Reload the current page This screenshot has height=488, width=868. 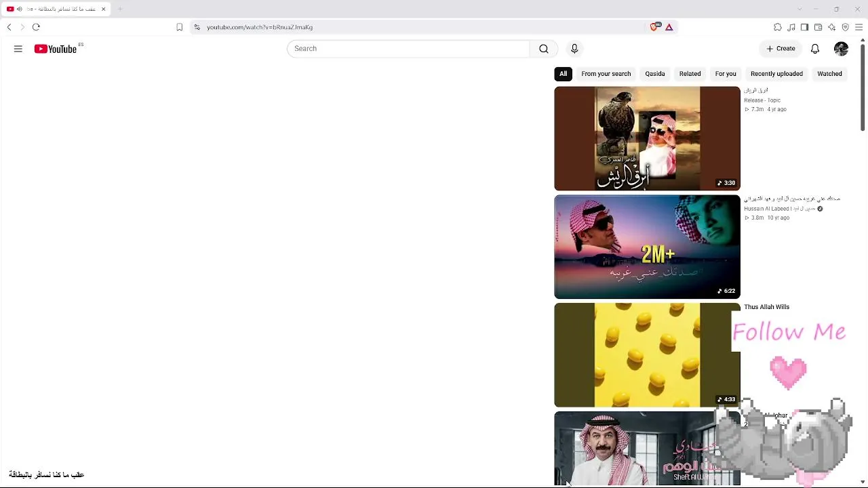tap(36, 27)
